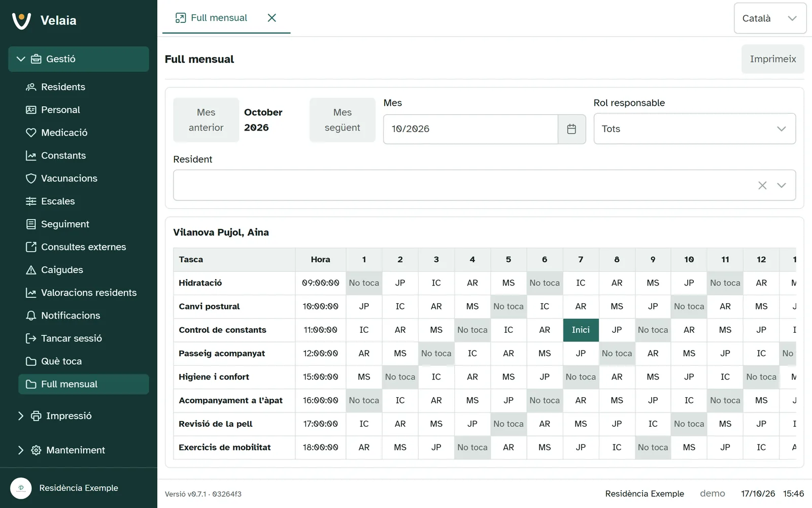Focus the Mes date input field

pos(470,129)
